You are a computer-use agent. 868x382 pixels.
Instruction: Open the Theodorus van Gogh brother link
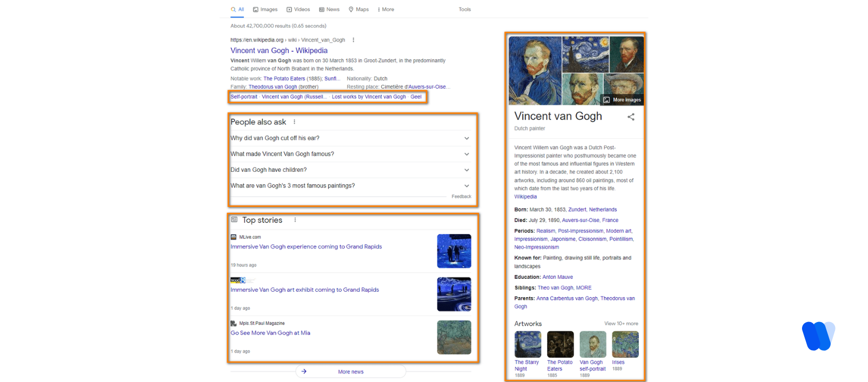[273, 87]
